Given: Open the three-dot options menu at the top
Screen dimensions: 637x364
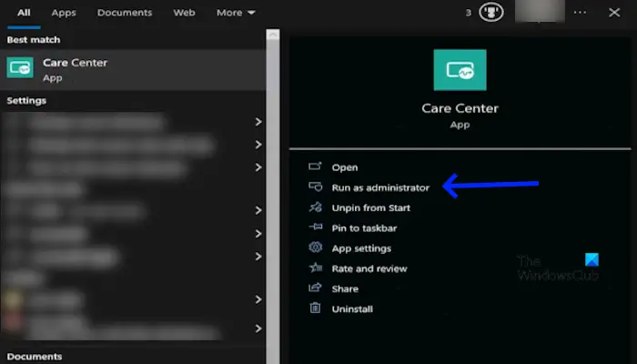Looking at the screenshot, I should pos(580,13).
